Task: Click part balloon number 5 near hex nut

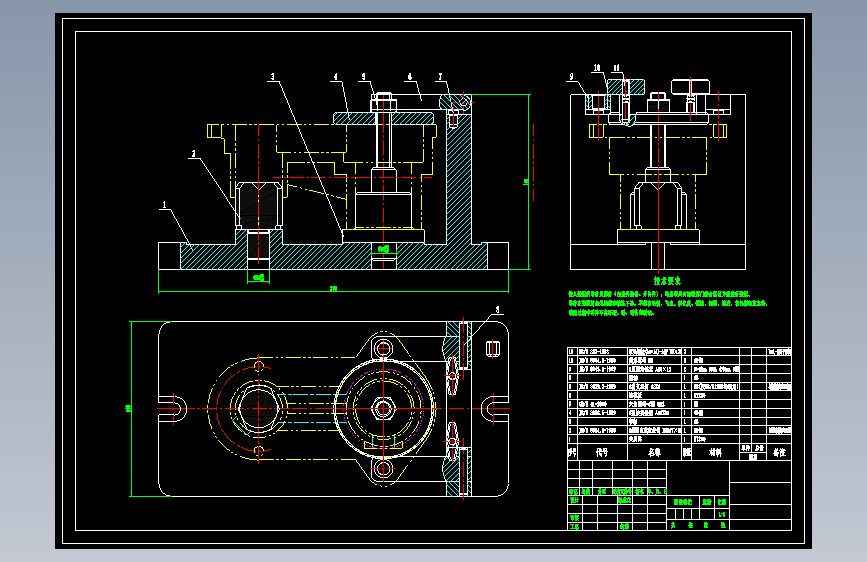Action: [363, 76]
